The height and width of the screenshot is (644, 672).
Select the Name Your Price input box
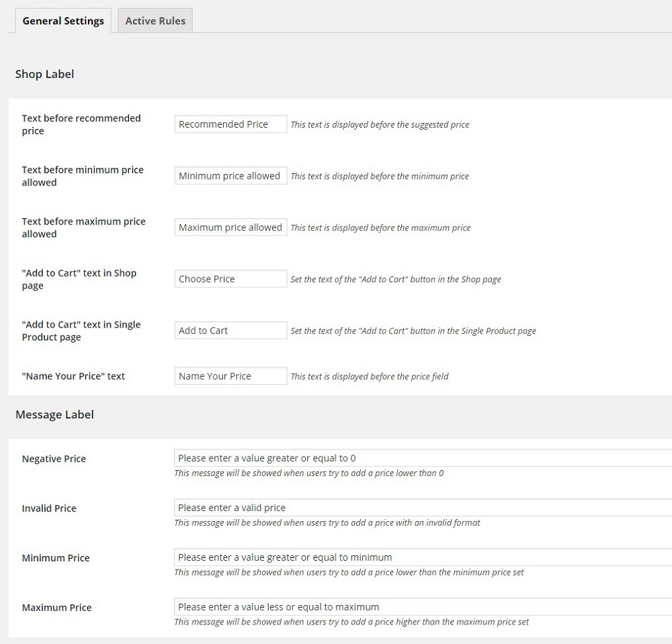(x=230, y=376)
